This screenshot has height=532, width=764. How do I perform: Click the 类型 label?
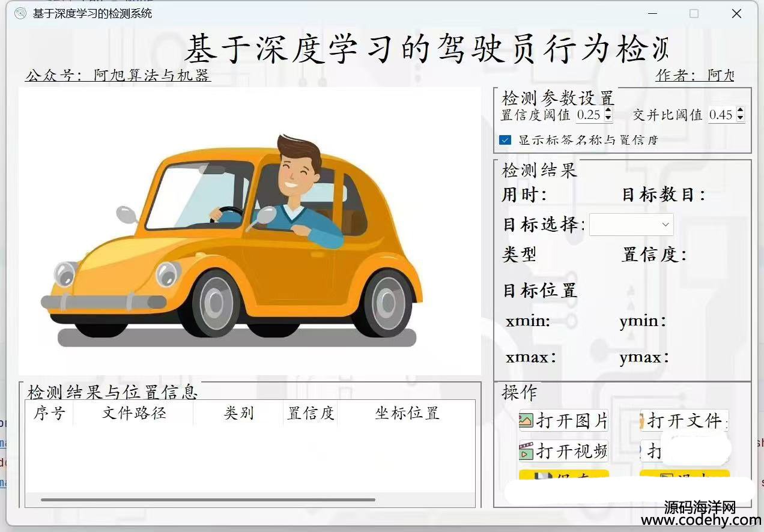[x=519, y=255]
